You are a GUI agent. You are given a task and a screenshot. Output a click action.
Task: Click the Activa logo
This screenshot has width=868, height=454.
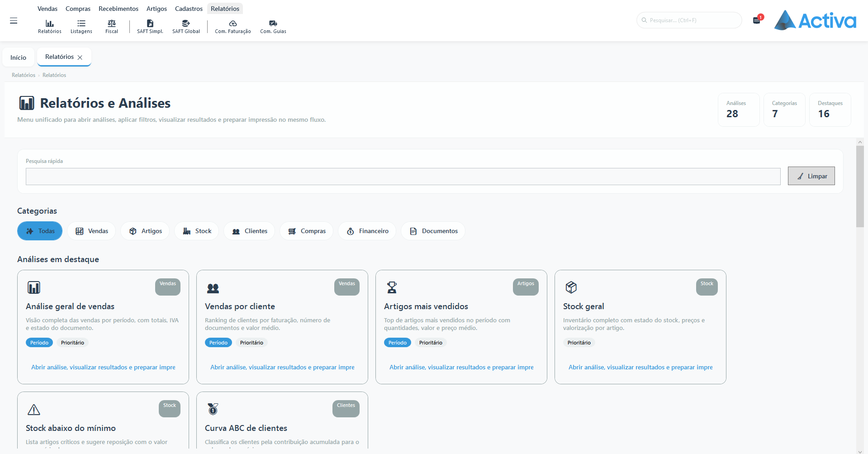pyautogui.click(x=815, y=20)
